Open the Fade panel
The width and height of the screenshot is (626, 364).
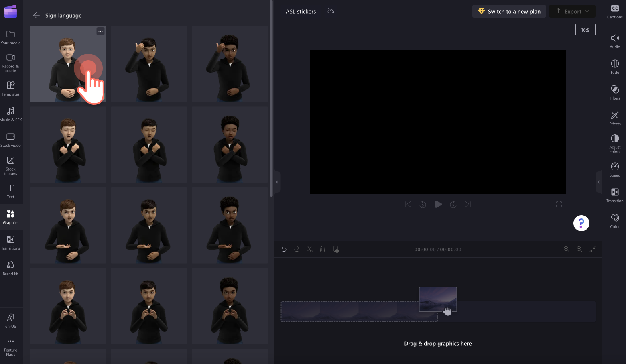(615, 67)
